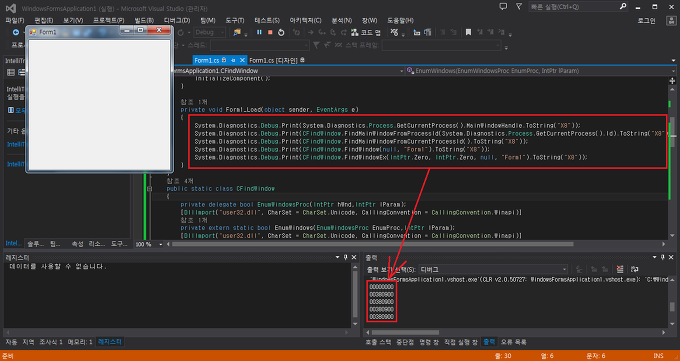Open the Debug configuration dropdown
680x361 pixels.
point(210,32)
